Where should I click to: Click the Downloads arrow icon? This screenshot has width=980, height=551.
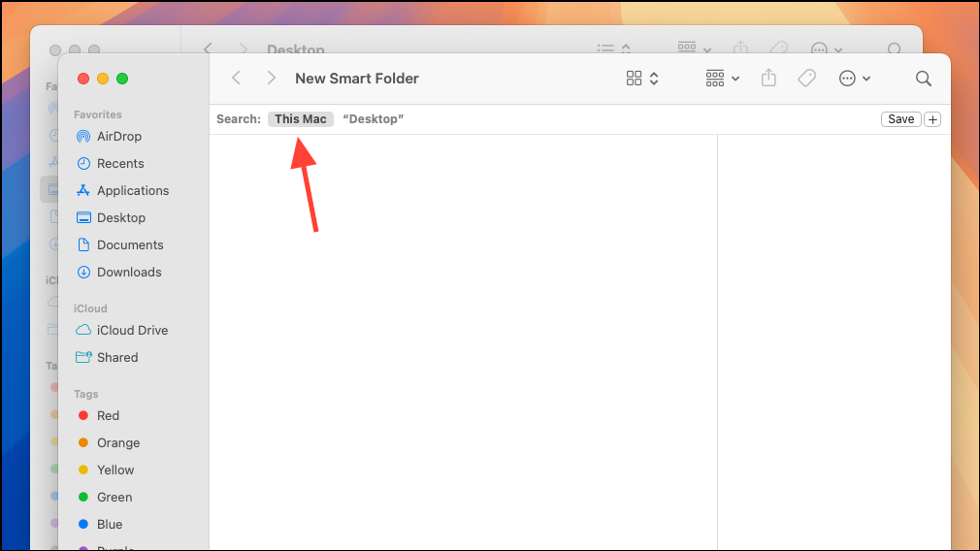[x=83, y=272]
